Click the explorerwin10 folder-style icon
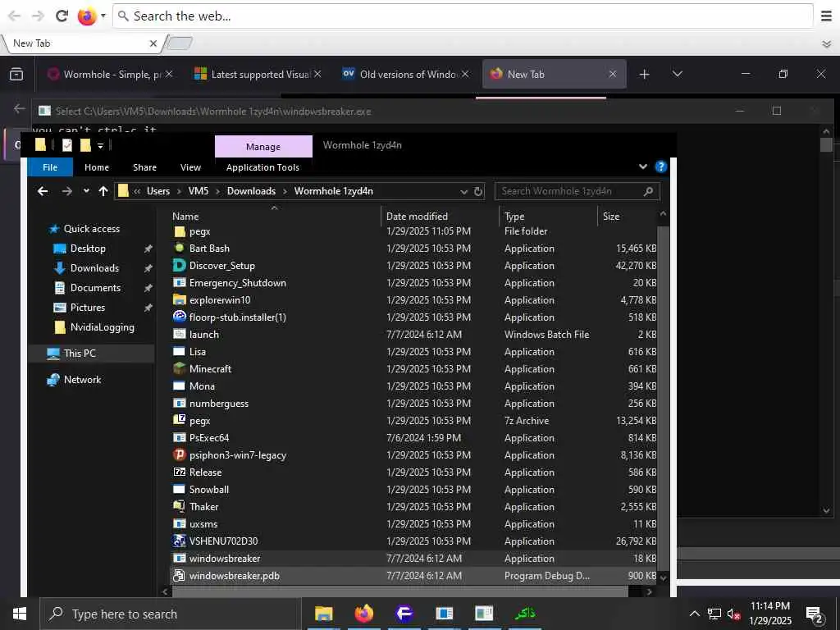840x630 pixels. pos(180,300)
